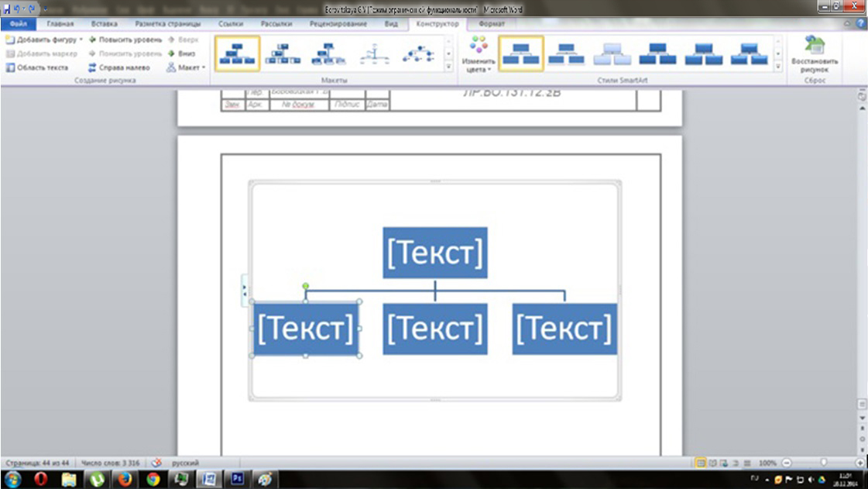Click Undo icon in quick access

pyautogui.click(x=16, y=9)
